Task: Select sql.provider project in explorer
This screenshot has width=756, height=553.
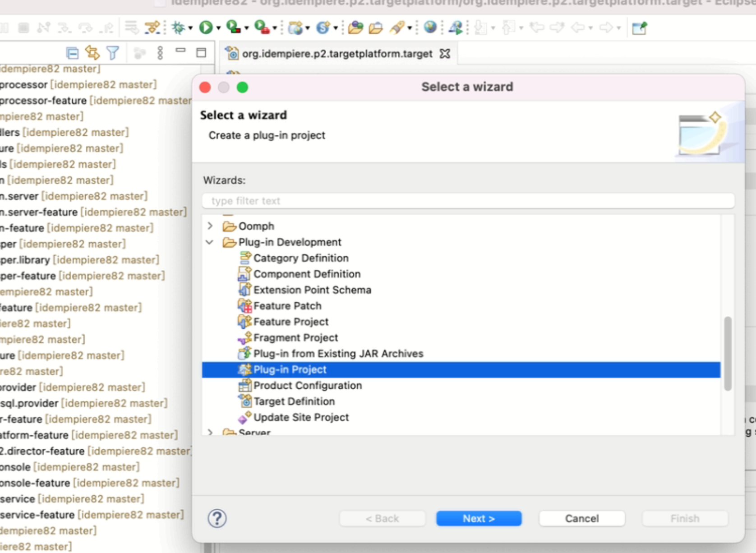Action: pos(84,403)
